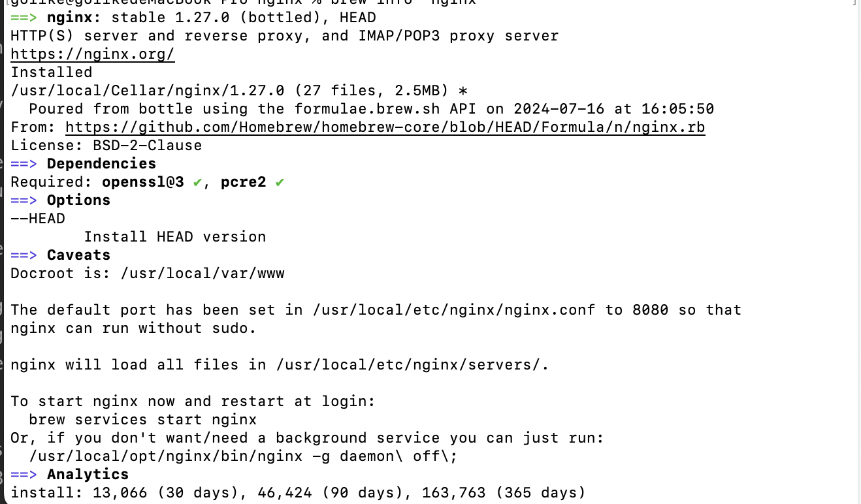Click the /usr/local/opt/nginx/bin/nginx command line
The image size is (861, 504).
click(243, 456)
